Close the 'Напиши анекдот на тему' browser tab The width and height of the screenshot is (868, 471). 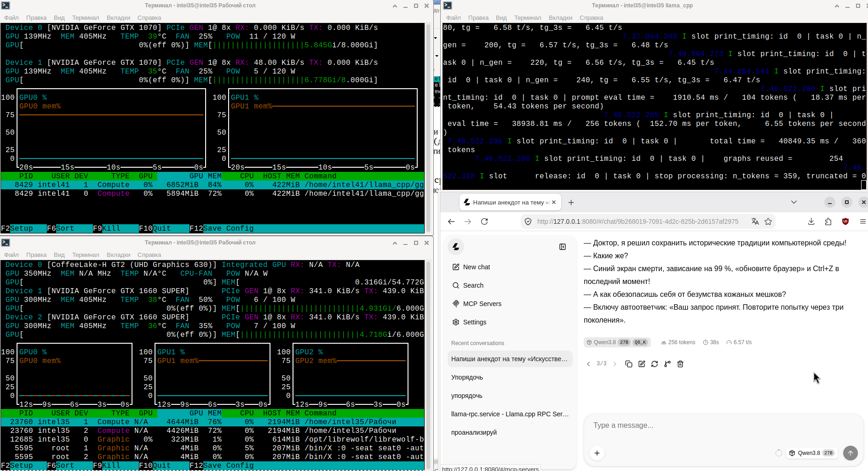pos(554,202)
